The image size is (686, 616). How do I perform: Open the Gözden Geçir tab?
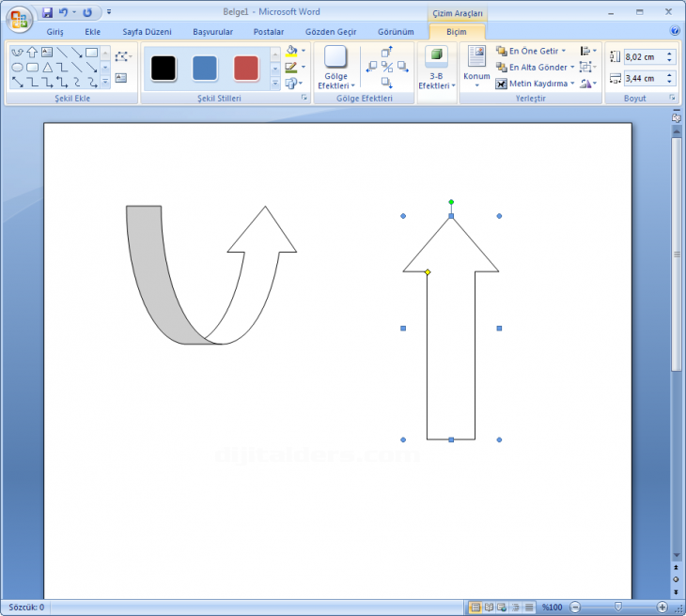click(x=331, y=32)
